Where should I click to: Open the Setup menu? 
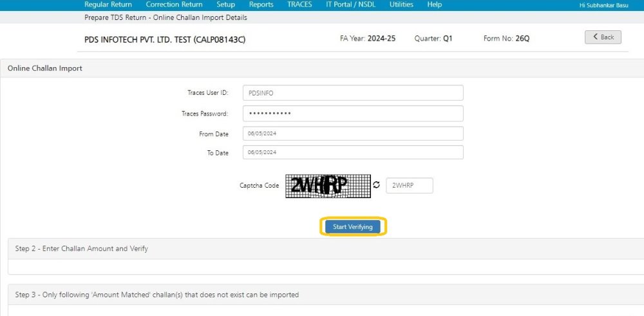tap(226, 5)
